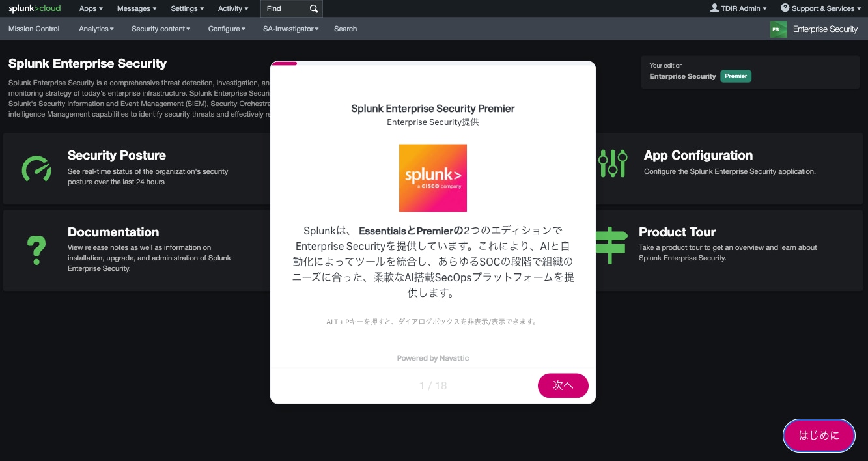
Task: Expand the SA-Investigator menu
Action: click(x=291, y=29)
